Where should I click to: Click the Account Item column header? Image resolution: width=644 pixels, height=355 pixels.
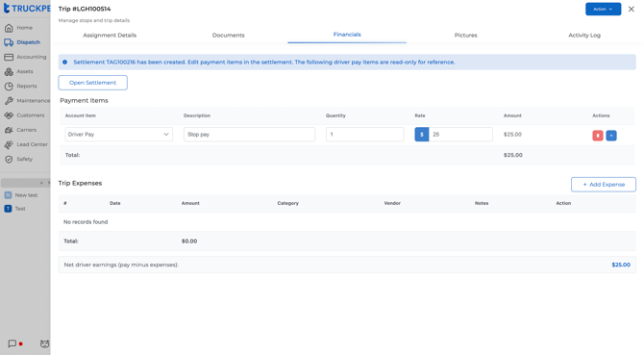[x=81, y=115]
